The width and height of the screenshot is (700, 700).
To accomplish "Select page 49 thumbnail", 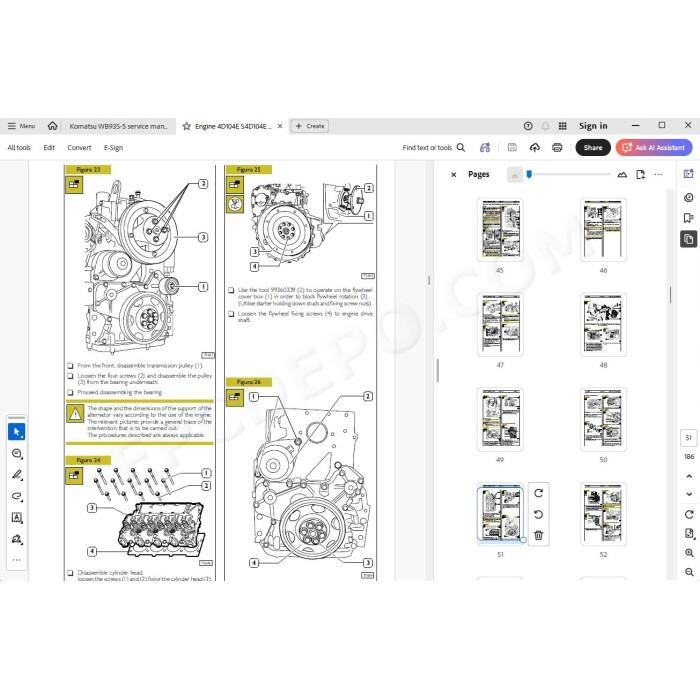I will [500, 419].
